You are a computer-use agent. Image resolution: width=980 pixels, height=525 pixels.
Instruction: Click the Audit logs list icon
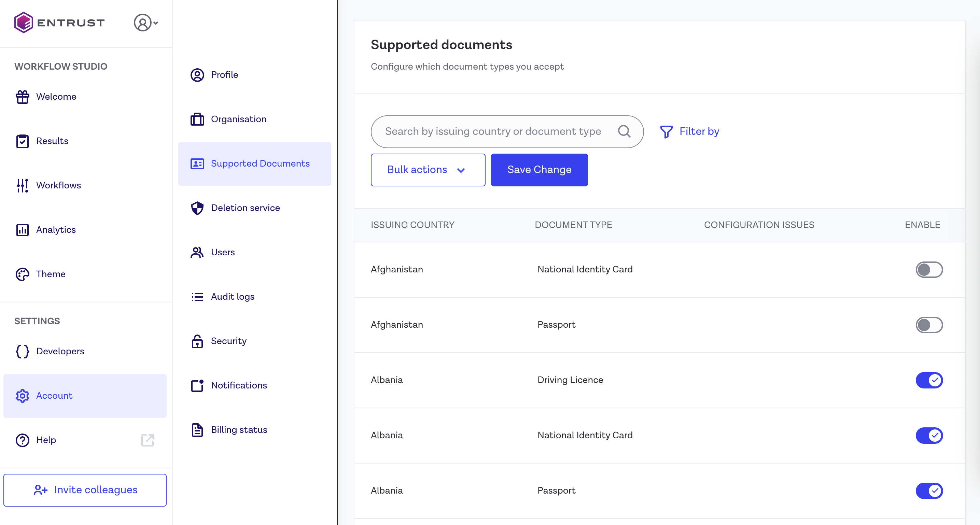[197, 297]
